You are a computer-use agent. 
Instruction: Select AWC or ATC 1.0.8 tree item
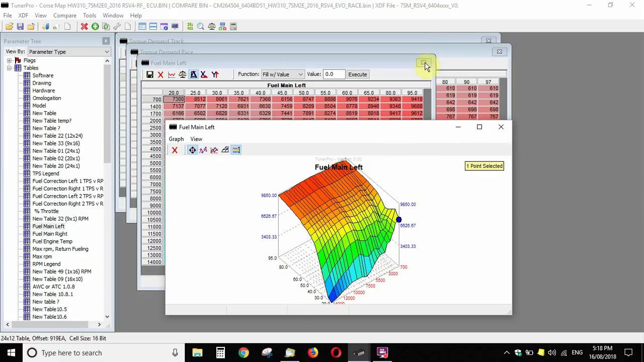click(x=53, y=287)
